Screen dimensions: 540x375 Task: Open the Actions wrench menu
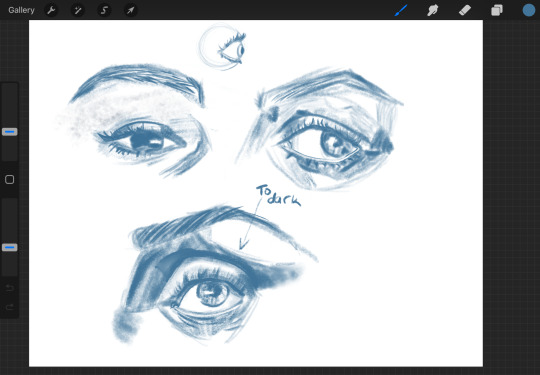pyautogui.click(x=51, y=10)
